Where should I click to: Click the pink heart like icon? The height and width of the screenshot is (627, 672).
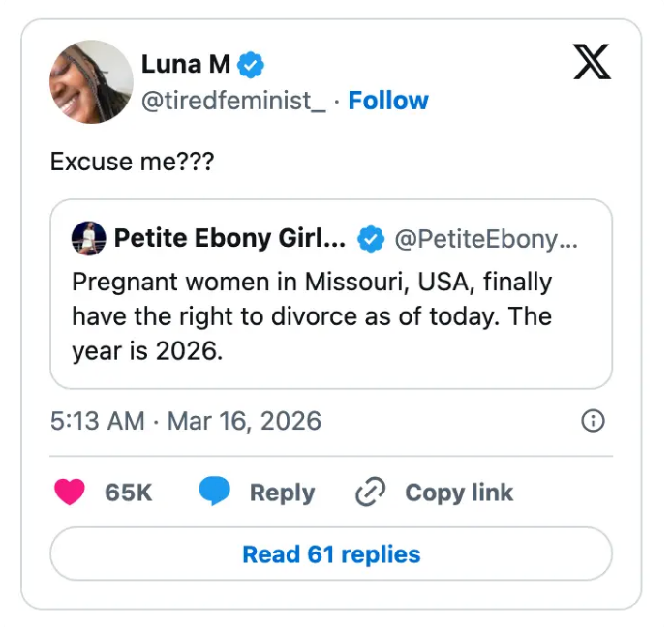click(x=70, y=492)
